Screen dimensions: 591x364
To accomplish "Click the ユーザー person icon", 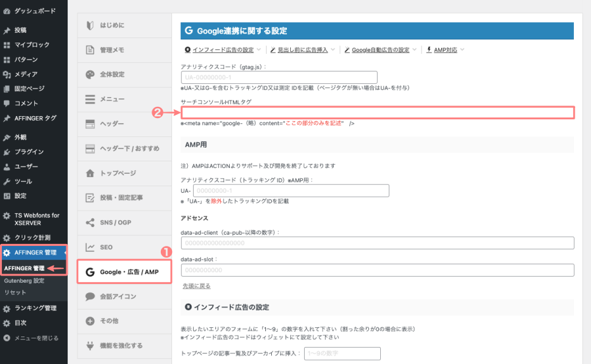I will click(x=7, y=167).
